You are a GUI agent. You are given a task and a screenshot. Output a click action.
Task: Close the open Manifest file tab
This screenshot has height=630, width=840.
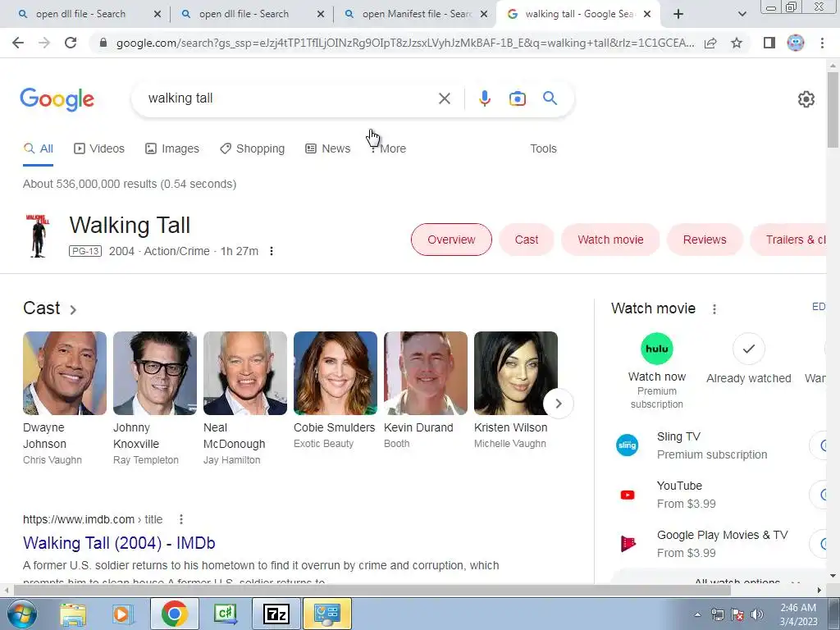(484, 15)
